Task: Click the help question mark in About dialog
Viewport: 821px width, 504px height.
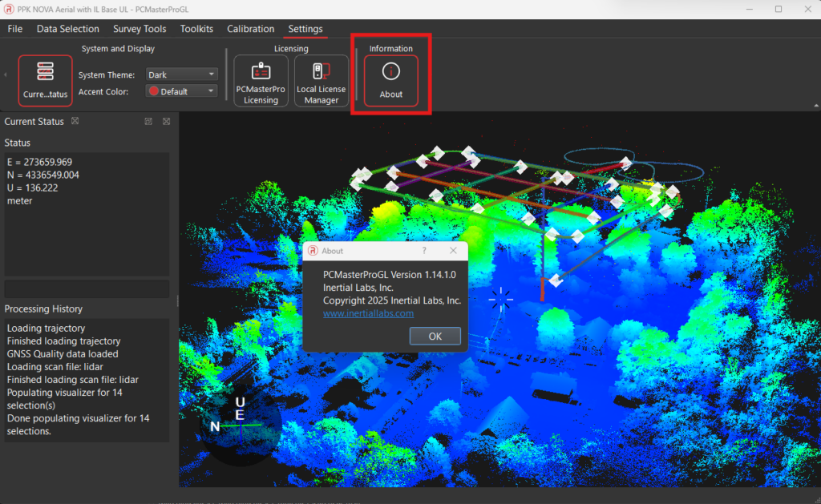Action: coord(424,251)
